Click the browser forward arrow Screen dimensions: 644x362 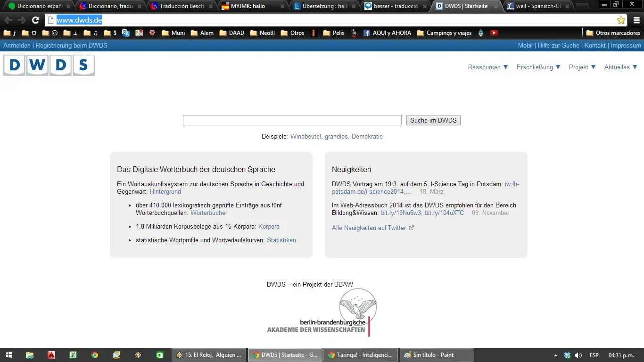[22, 20]
